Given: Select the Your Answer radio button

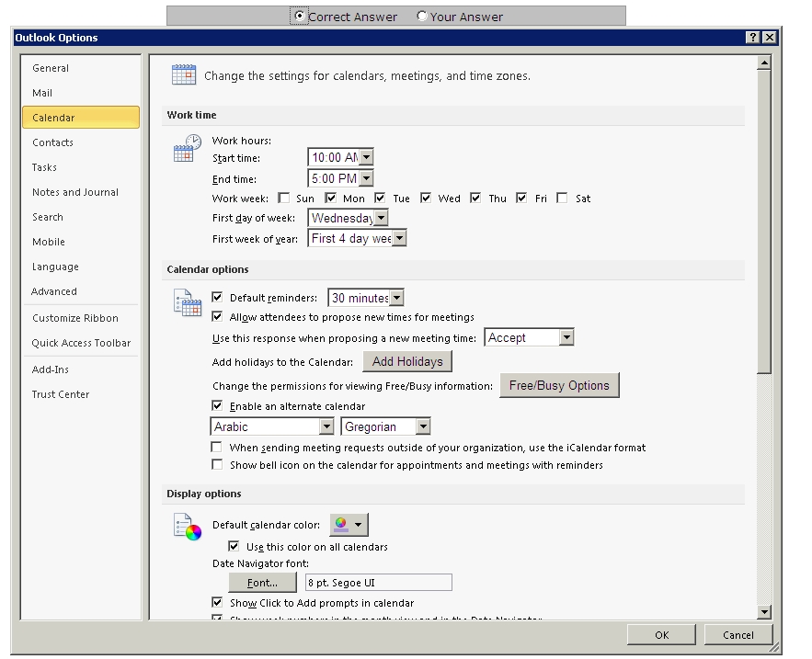Looking at the screenshot, I should [422, 16].
